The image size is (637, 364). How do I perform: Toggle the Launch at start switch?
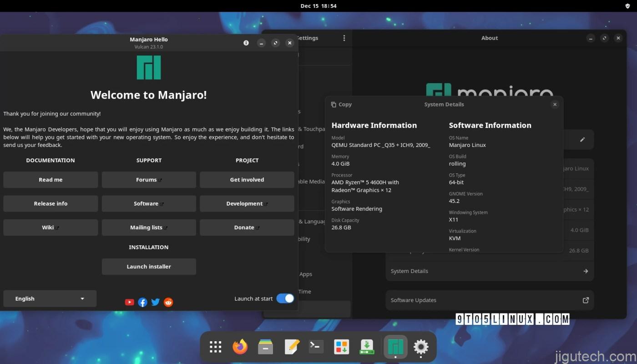click(x=285, y=298)
